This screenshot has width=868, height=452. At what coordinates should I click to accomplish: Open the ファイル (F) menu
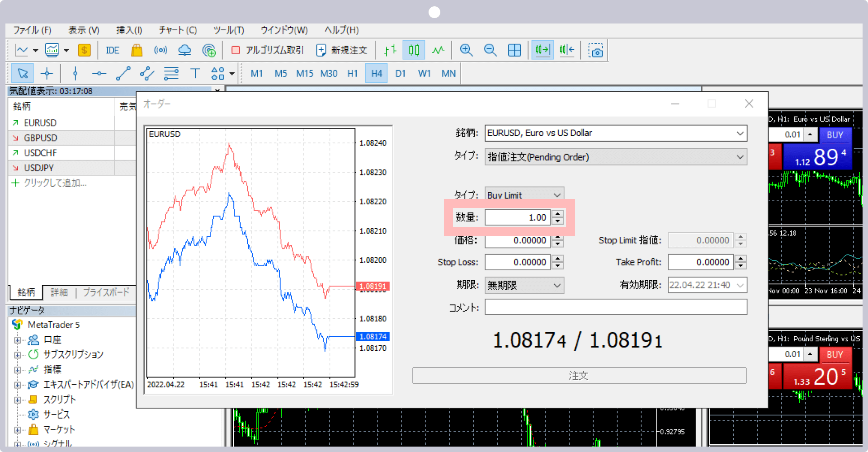pyautogui.click(x=32, y=30)
